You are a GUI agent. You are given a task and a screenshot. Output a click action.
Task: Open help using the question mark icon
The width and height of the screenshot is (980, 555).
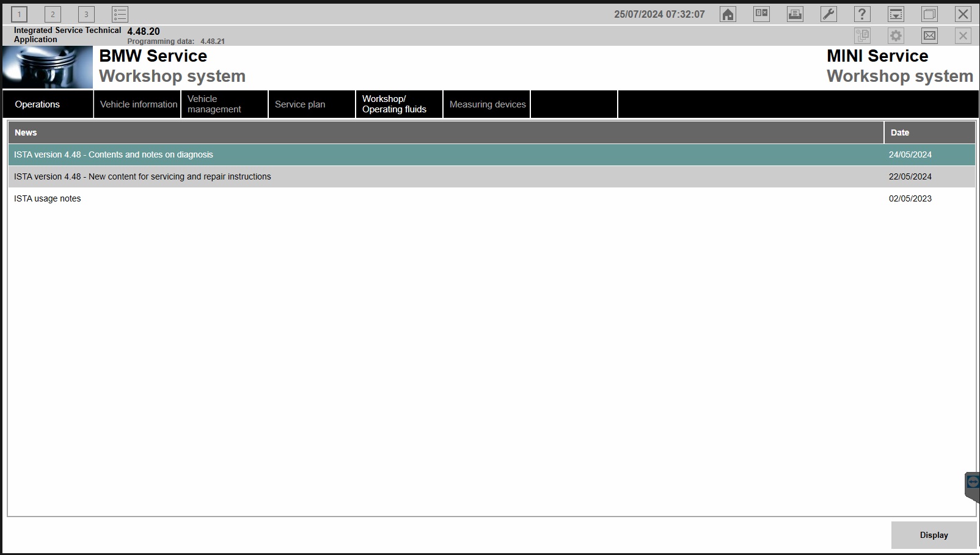[x=862, y=13]
